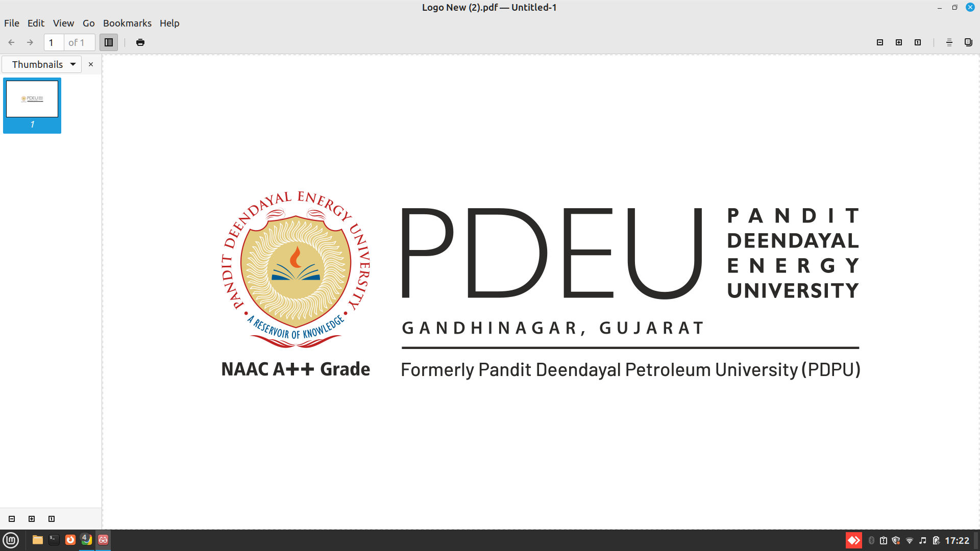
Task: Open the View menu
Action: [63, 23]
